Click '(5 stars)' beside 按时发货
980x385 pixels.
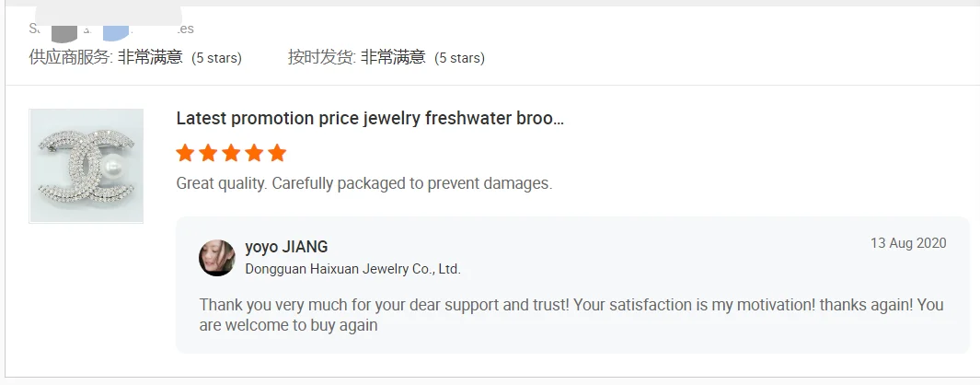pos(459,58)
